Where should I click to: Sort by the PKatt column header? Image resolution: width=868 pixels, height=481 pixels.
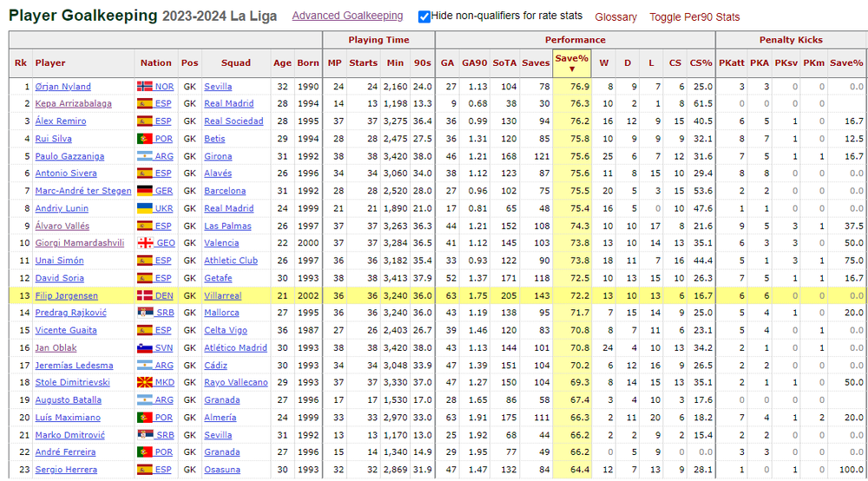pos(731,63)
